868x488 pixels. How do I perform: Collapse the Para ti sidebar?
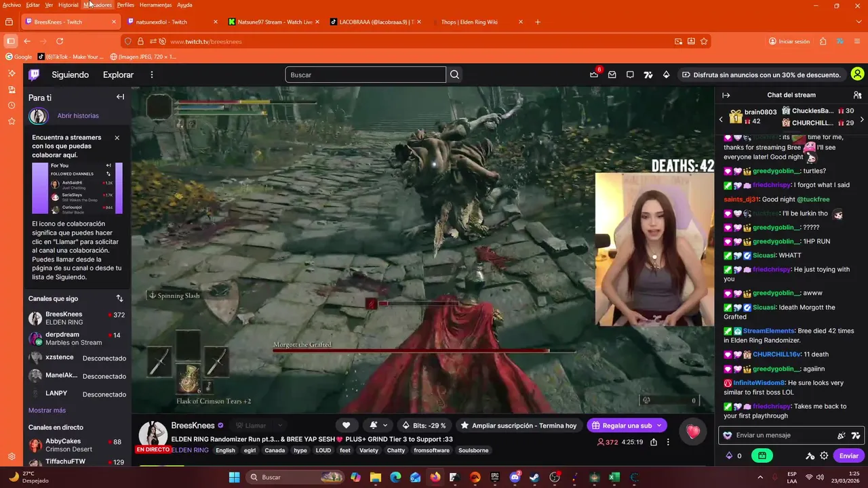click(120, 97)
